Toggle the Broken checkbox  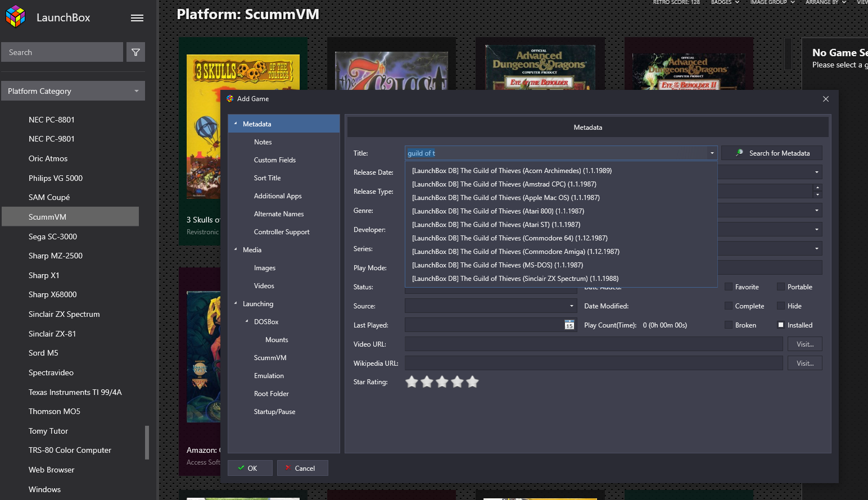tap(729, 325)
